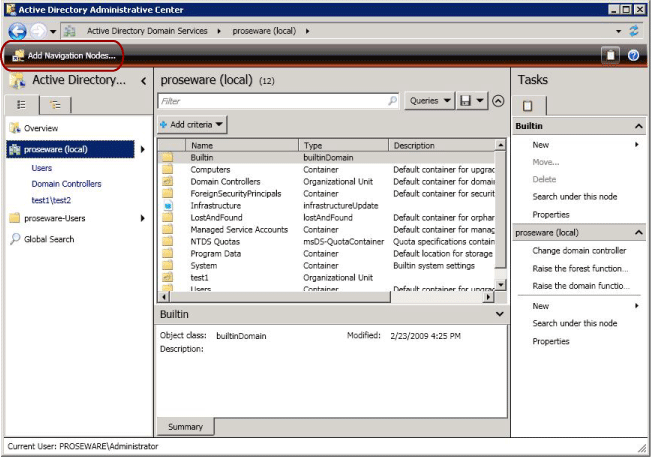Image resolution: width=651 pixels, height=457 pixels.
Task: Switch to list view navigation tab
Action: click(x=22, y=105)
